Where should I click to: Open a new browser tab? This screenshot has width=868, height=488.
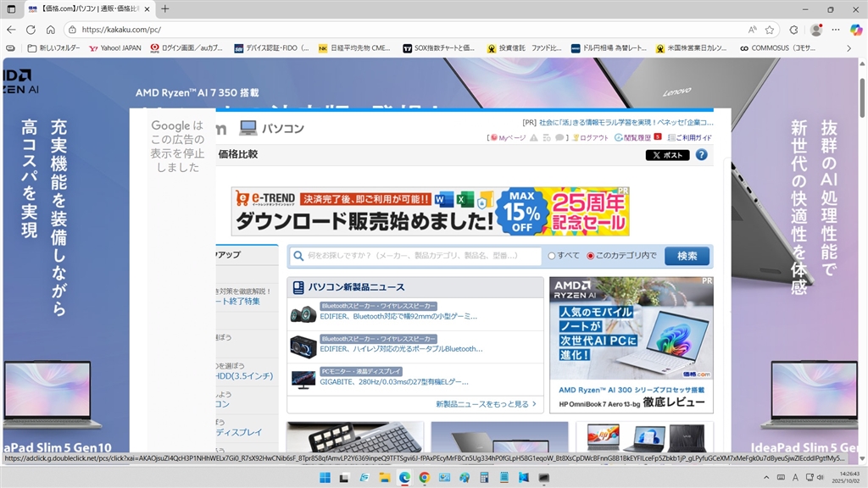click(x=165, y=8)
